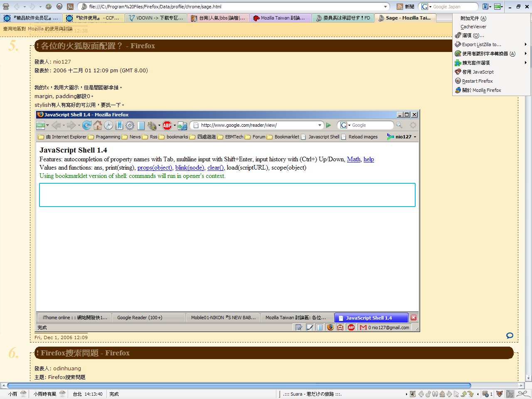The image size is (532, 399).
Task: Click the rain weather icon next to 小雨
Action: click(x=23, y=394)
